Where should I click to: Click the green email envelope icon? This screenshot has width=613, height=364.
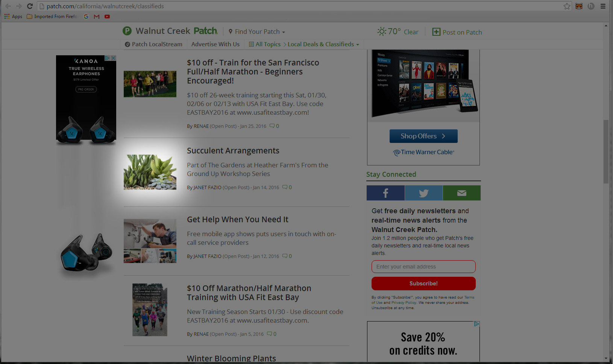pyautogui.click(x=462, y=193)
